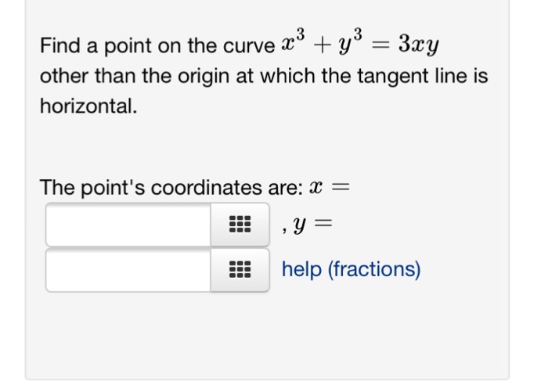548x392 pixels.
Task: Click the word "horizontal" in the problem
Action: 87,106
